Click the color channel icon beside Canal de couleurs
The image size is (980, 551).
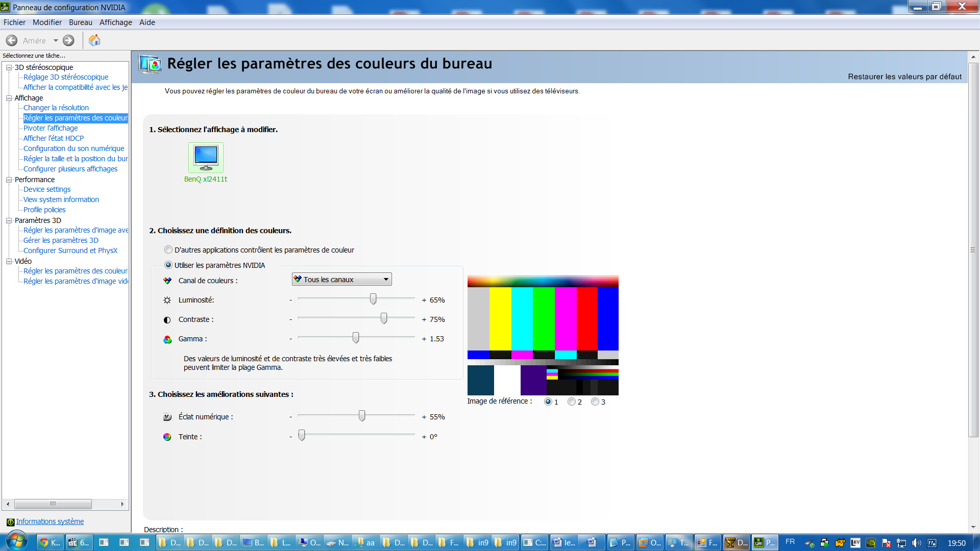click(167, 281)
